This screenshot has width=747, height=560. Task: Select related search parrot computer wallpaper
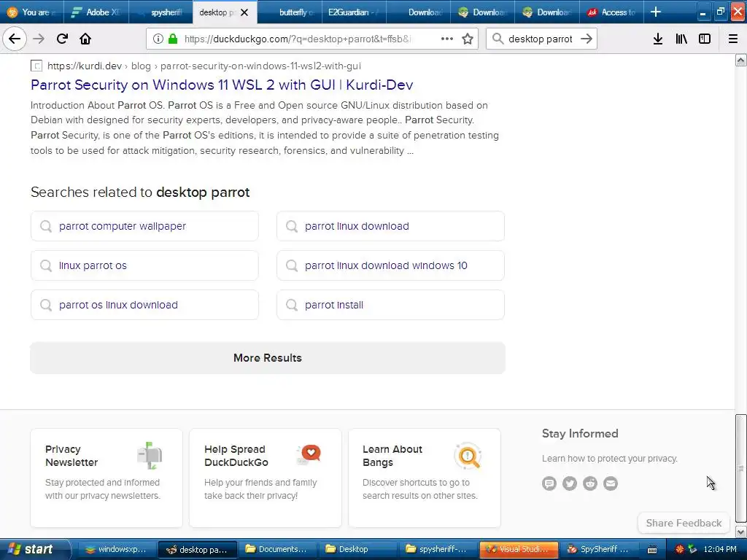pyautogui.click(x=145, y=226)
